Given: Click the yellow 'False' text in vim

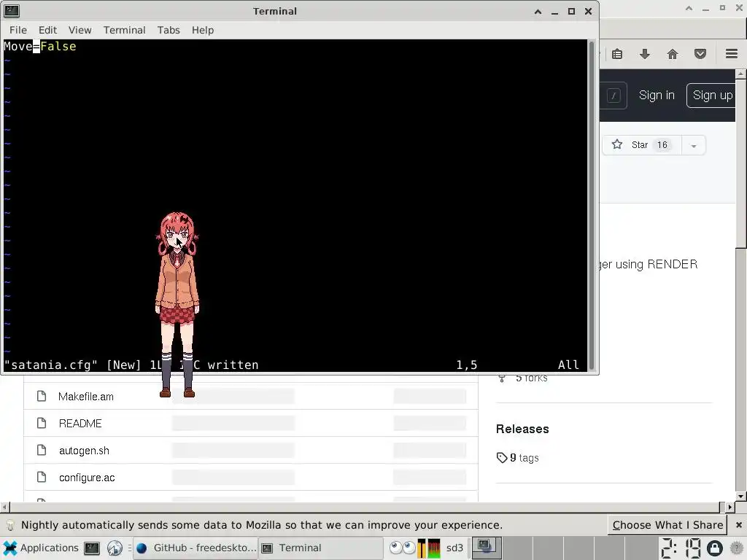Looking at the screenshot, I should [58, 46].
